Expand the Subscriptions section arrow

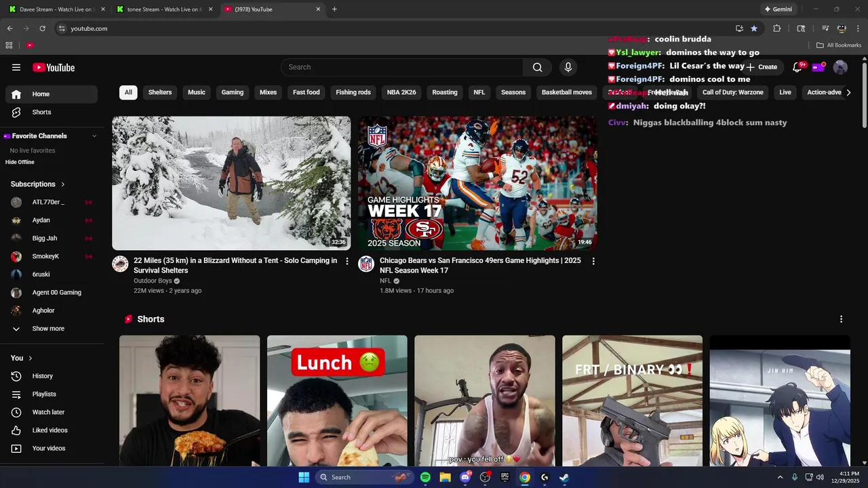pyautogui.click(x=63, y=184)
